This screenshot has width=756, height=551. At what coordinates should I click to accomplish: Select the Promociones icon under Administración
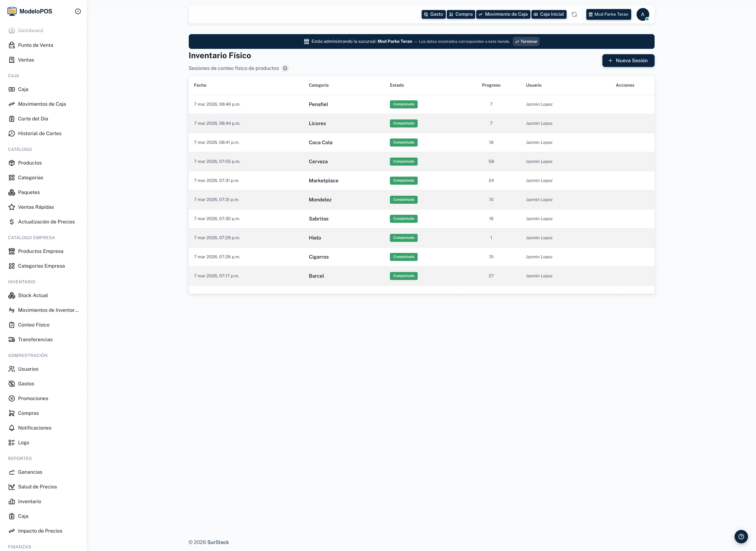click(12, 398)
